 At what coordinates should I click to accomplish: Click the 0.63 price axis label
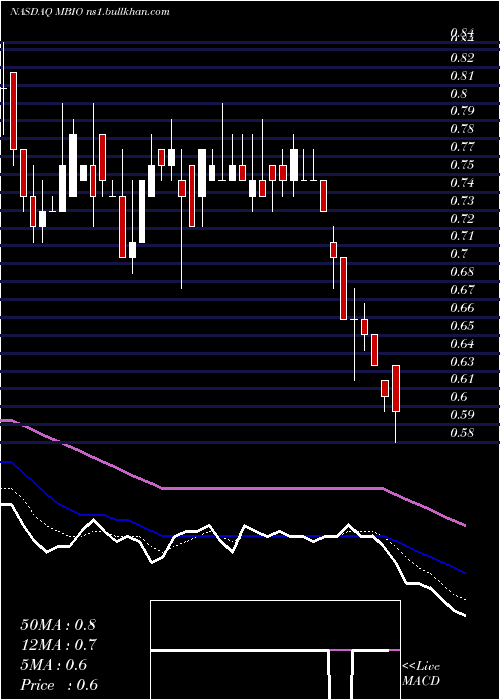462,361
